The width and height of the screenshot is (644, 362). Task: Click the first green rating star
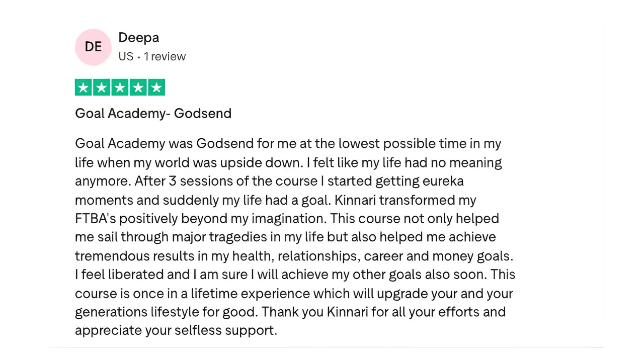pyautogui.click(x=84, y=88)
